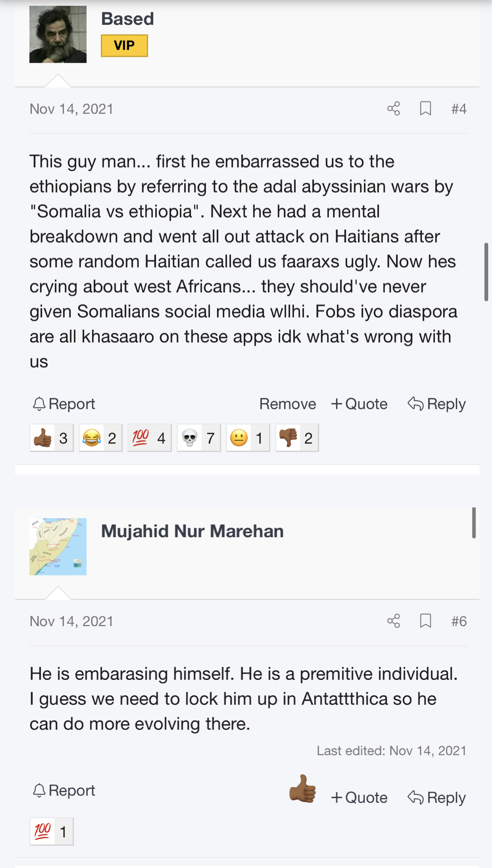Quote the post by Based
The width and height of the screenshot is (492, 868).
[x=360, y=404]
